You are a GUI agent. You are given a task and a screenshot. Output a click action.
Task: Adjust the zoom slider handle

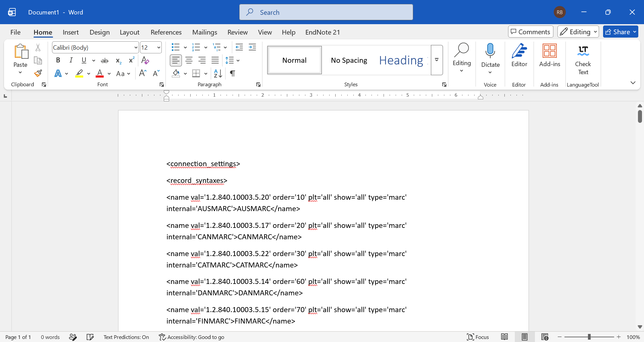589,337
